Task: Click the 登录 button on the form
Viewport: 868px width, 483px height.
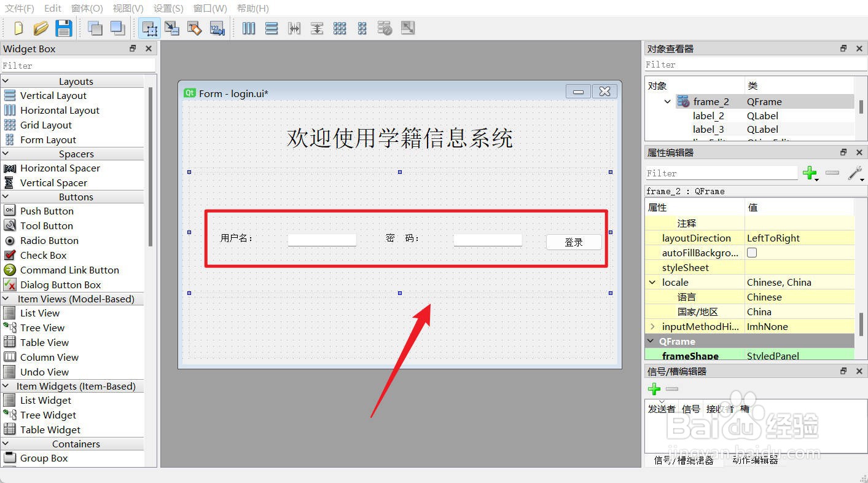Action: 573,242
